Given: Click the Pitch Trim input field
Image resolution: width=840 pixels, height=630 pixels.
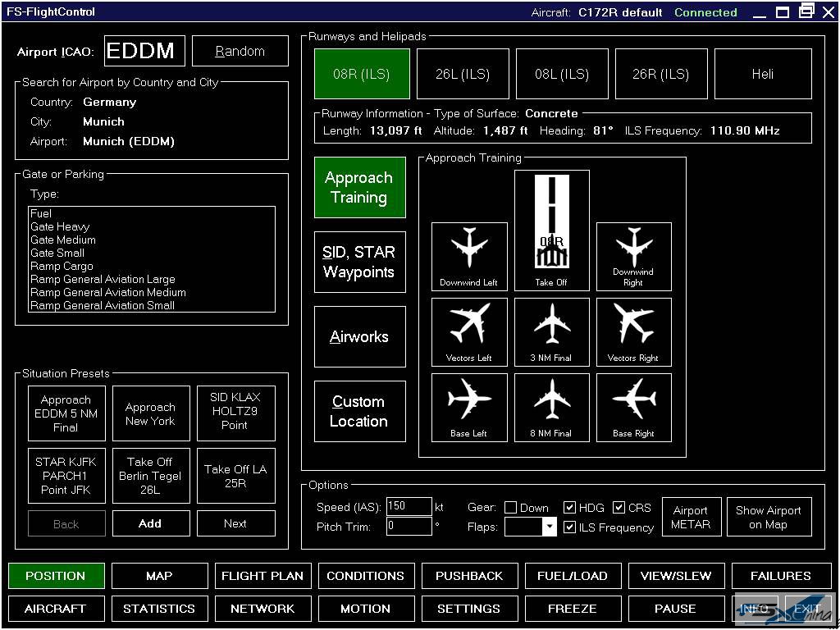Looking at the screenshot, I should tap(409, 526).
